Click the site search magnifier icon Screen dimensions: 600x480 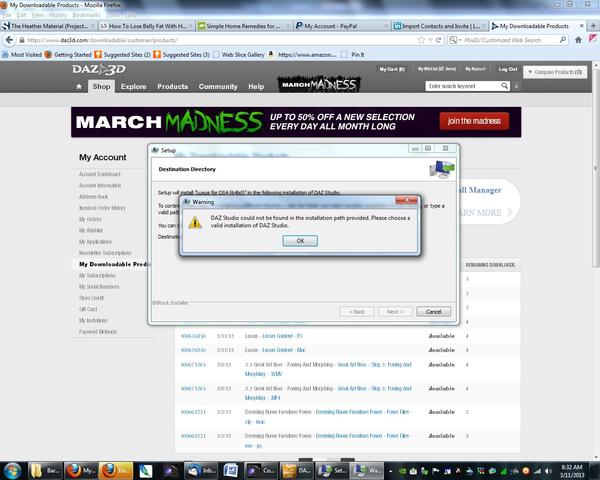pos(505,86)
